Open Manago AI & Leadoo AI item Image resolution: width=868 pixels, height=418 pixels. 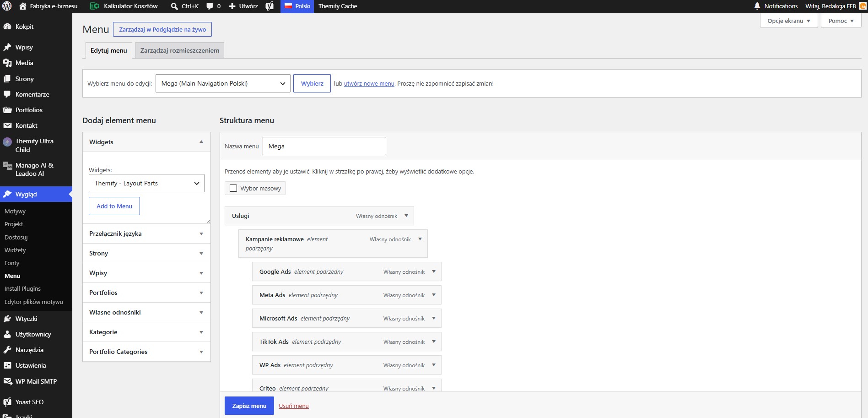(x=36, y=169)
